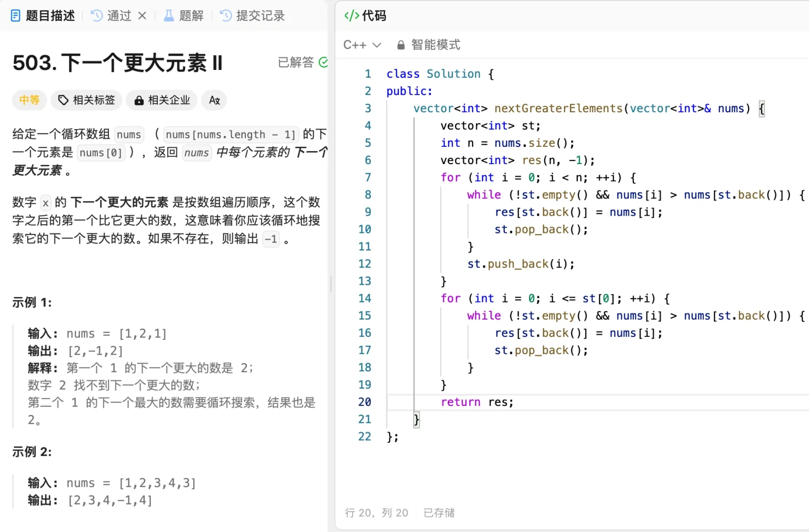Click the example input 'nums = [1,2,3,4,3]'

click(x=131, y=483)
